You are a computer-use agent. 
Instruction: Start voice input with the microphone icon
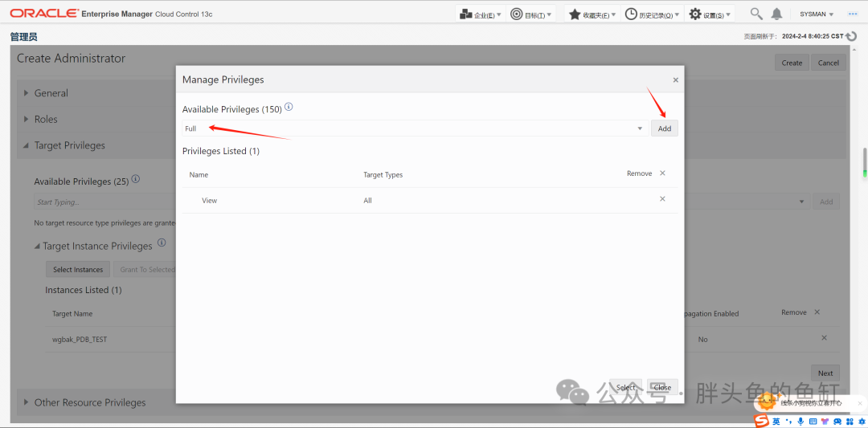pos(800,422)
